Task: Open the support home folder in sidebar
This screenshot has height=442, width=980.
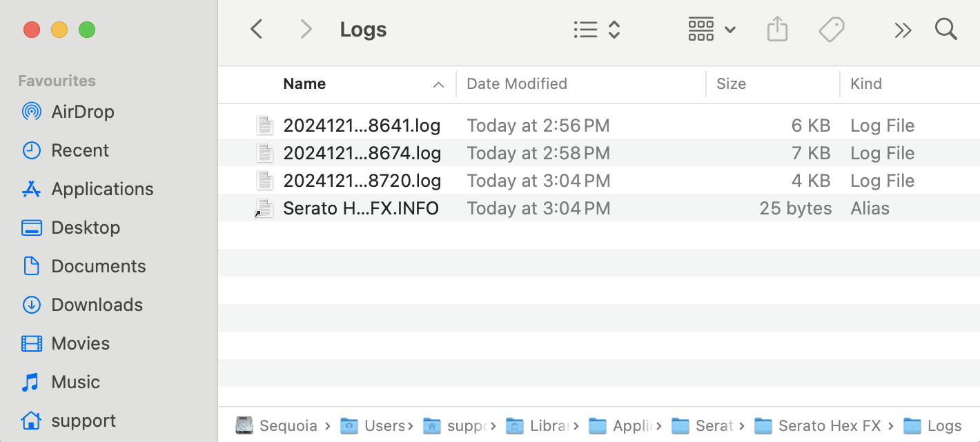Action: point(68,421)
